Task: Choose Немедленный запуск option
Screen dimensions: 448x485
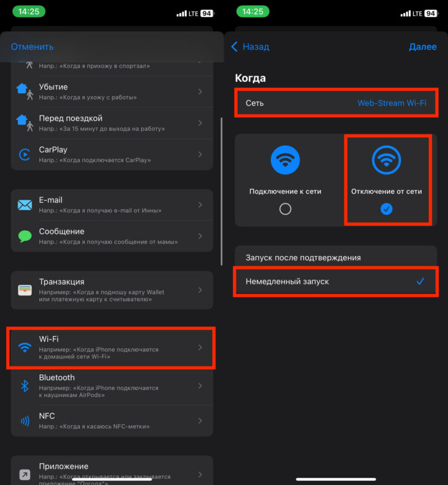Action: [335, 282]
